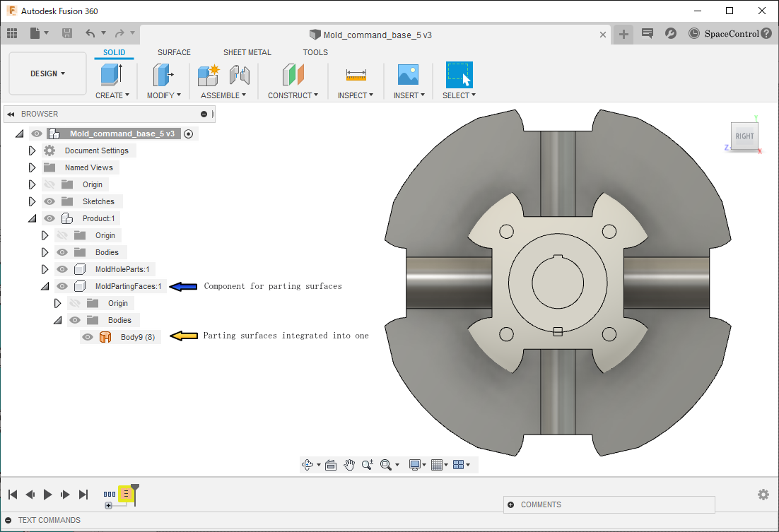Toggle visibility of MoldHoleParts:1 component

(62, 269)
